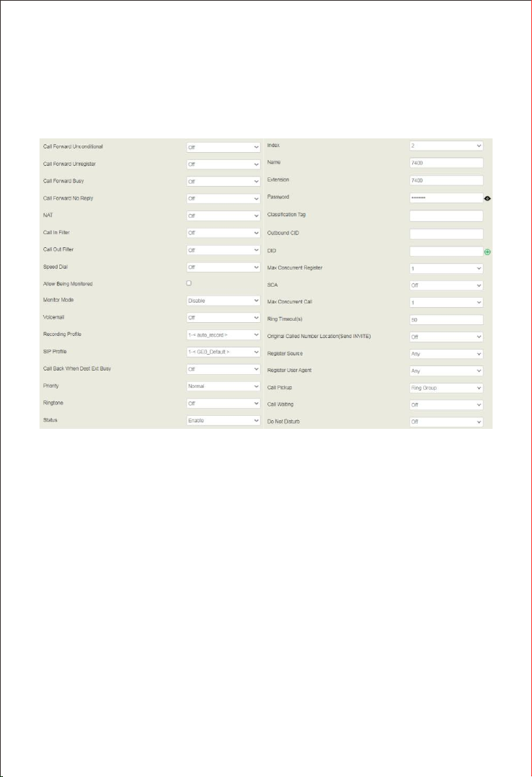
Task: Click the Extension input field
Action: (x=445, y=180)
